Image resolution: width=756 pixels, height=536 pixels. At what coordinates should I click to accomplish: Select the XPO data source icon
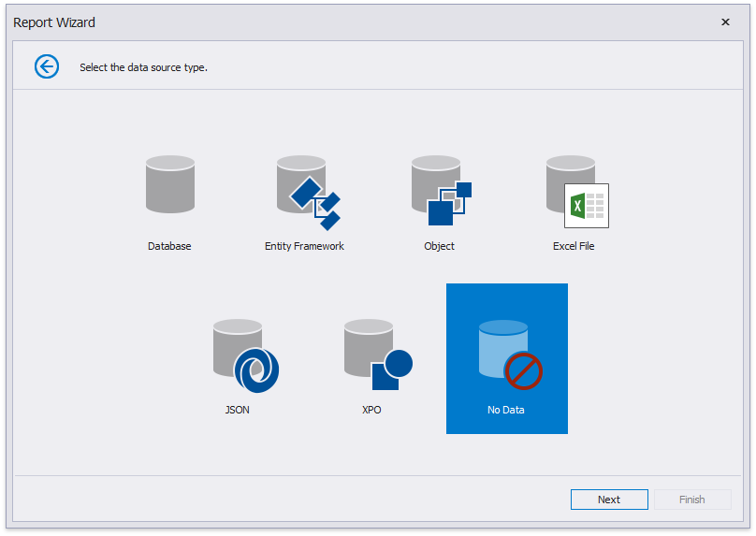pyautogui.click(x=374, y=355)
